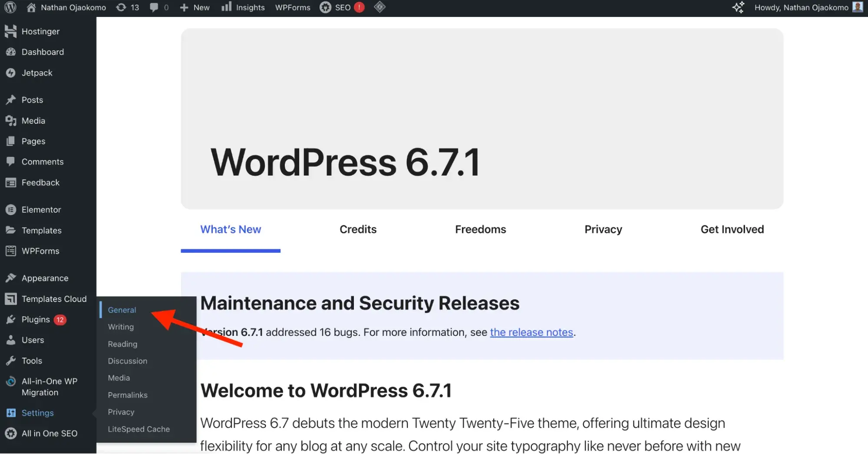This screenshot has height=454, width=868.
Task: Click the SEO gear icon in admin bar
Action: pos(325,7)
